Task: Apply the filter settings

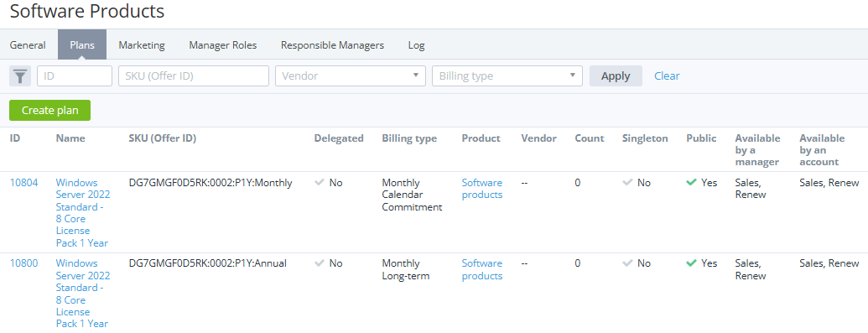Action: click(x=616, y=75)
